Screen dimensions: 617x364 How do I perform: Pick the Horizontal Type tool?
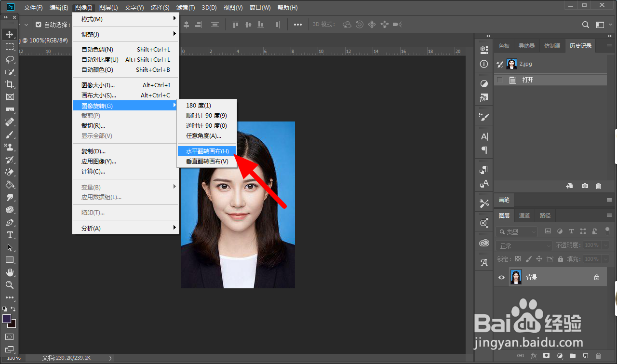9,235
